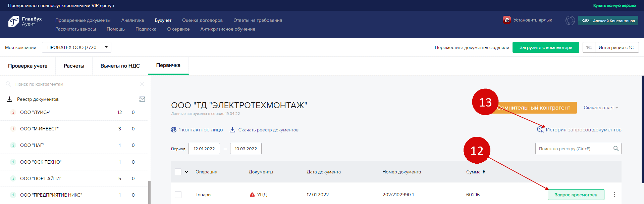Click the red info icon for ООО "ЛУИС+"
Viewport: 644px width, 204px height.
(x=13, y=112)
